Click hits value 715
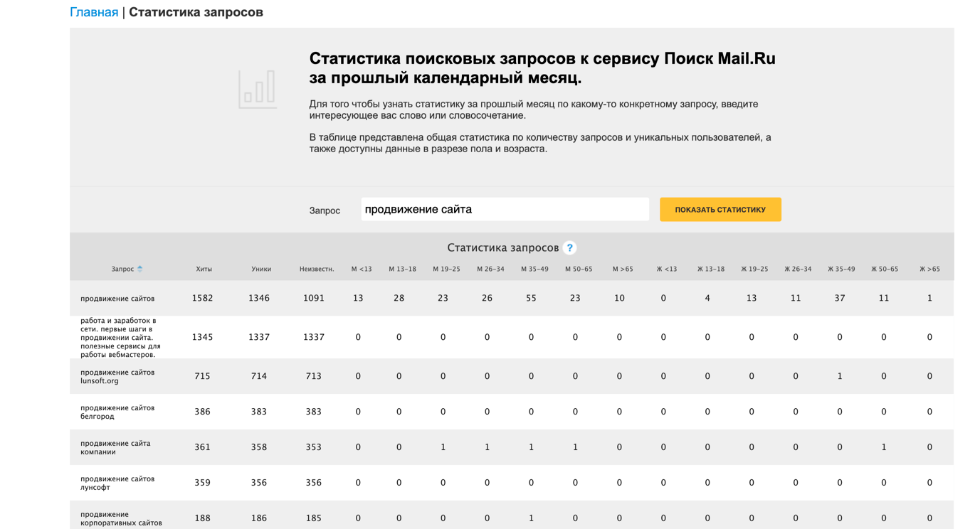Screen dimensions: 980x529 [202, 376]
